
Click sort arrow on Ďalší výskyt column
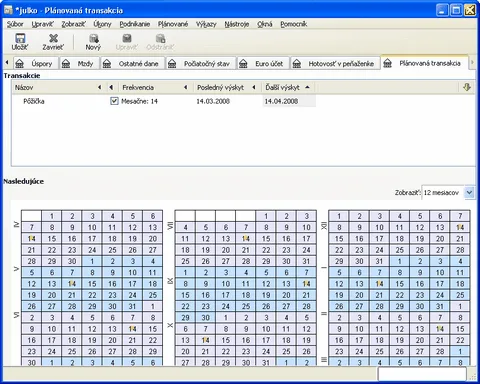click(307, 87)
